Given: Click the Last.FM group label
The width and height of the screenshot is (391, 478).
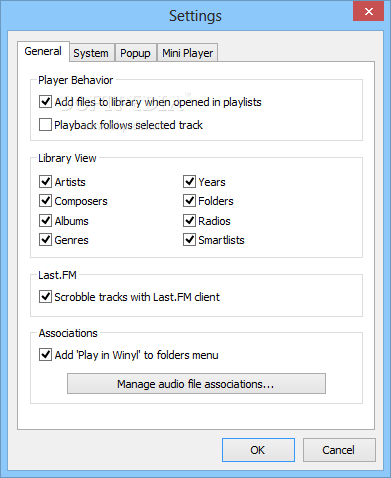Looking at the screenshot, I should (x=57, y=275).
